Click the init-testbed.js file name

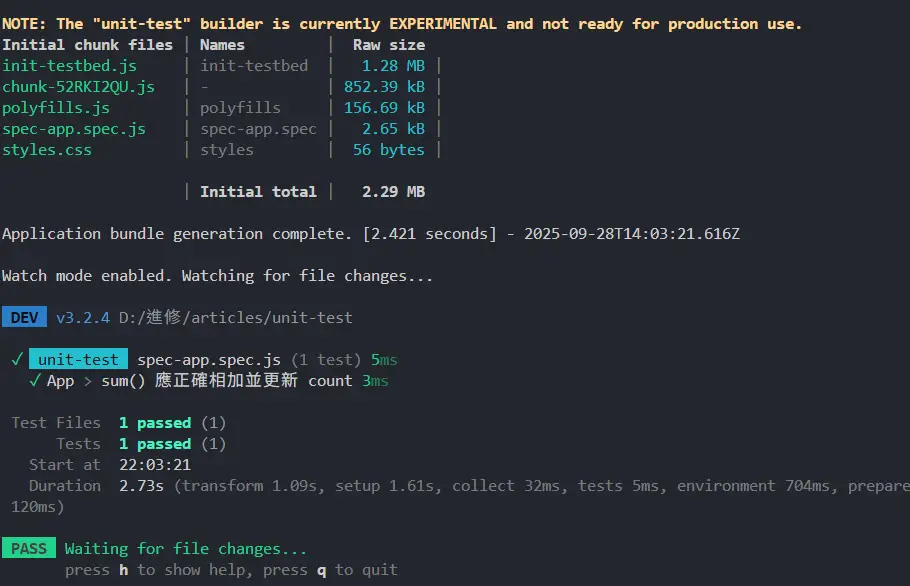[x=69, y=66]
